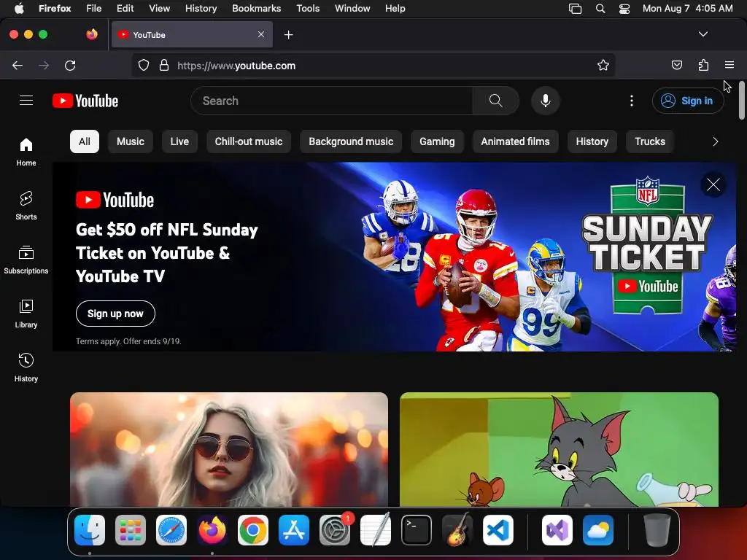
Task: Select the Animated films chip
Action: pos(516,141)
